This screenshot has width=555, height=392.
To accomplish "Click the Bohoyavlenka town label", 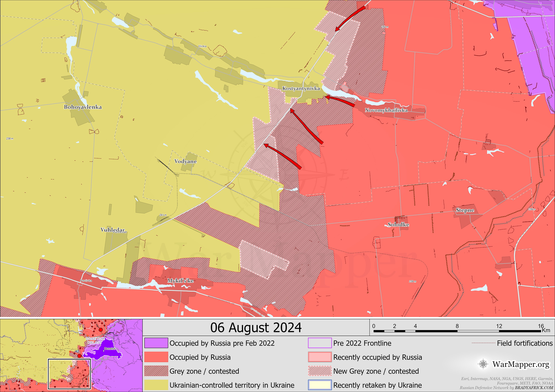I will pyautogui.click(x=83, y=107).
